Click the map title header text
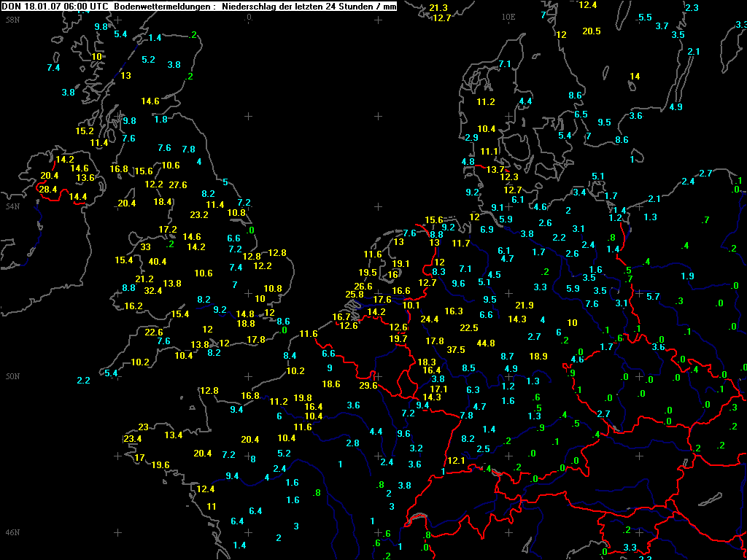Image resolution: width=747 pixels, height=560 pixels. coord(198,6)
